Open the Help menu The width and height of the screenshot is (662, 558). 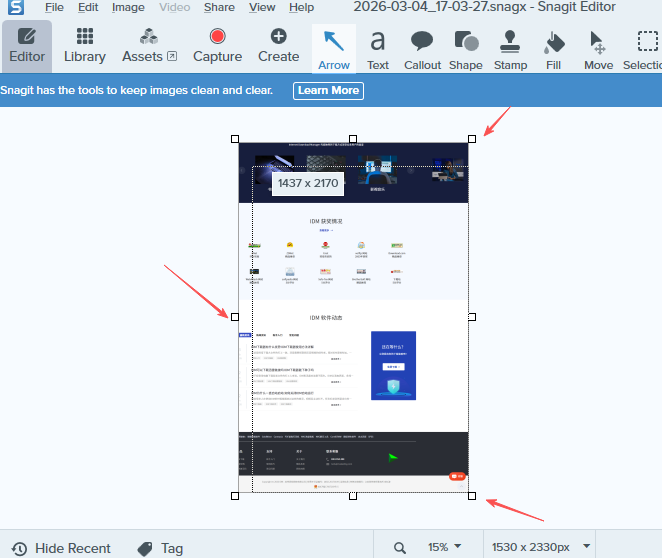(301, 8)
